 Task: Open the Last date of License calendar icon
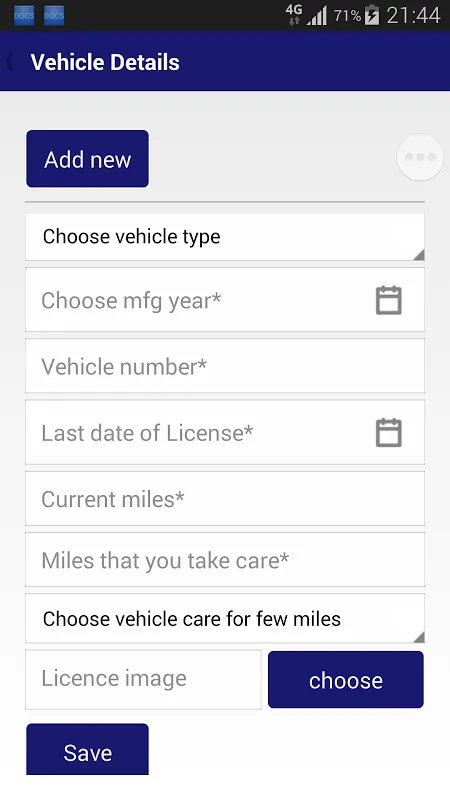click(389, 433)
